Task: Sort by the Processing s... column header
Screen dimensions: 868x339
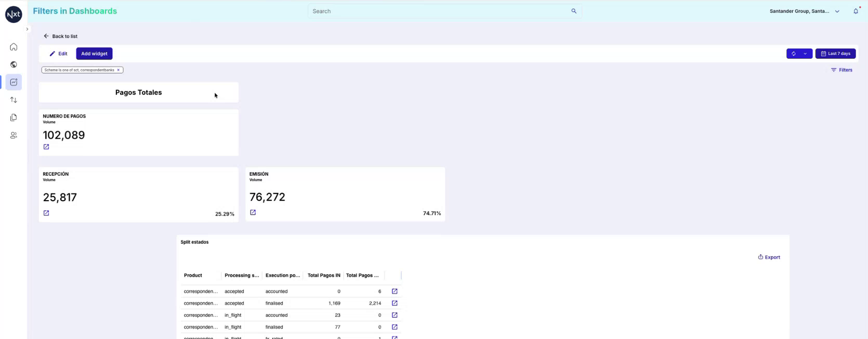Action: 242,276
